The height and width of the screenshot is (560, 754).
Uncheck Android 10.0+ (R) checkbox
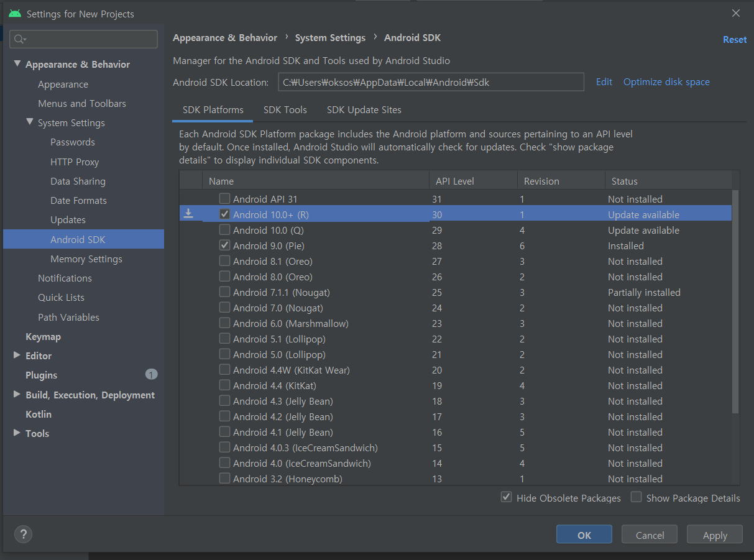tap(224, 214)
